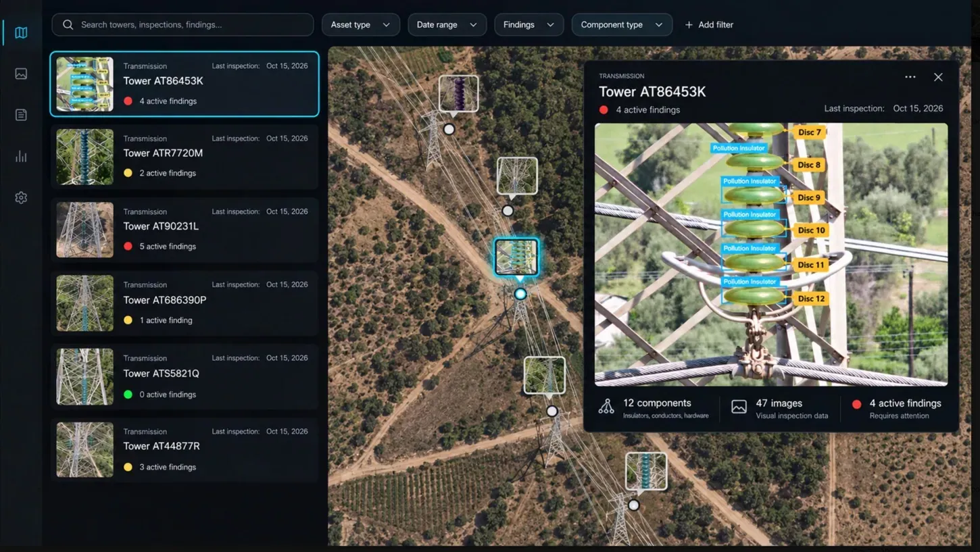This screenshot has width=980, height=552.
Task: Click the Add filter button
Action: point(709,25)
